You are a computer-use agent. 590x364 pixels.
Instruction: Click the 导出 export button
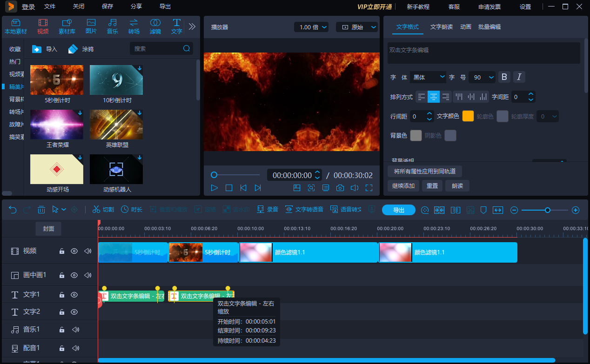(398, 210)
